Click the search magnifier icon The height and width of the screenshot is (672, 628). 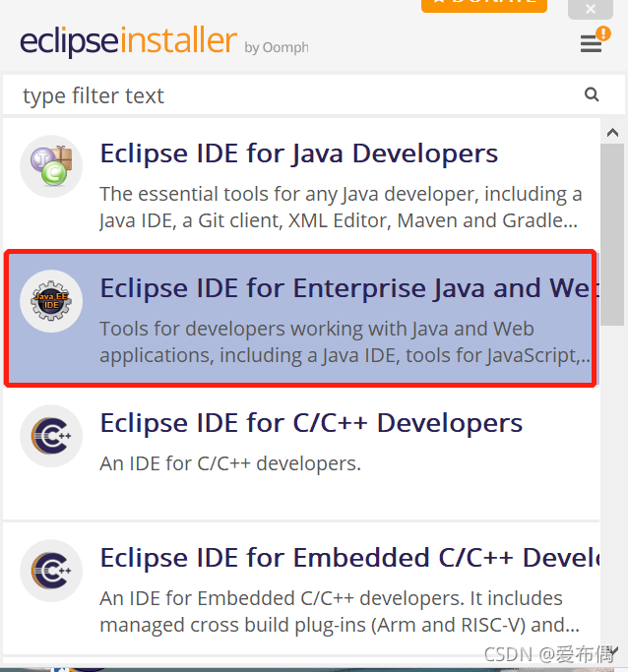592,94
